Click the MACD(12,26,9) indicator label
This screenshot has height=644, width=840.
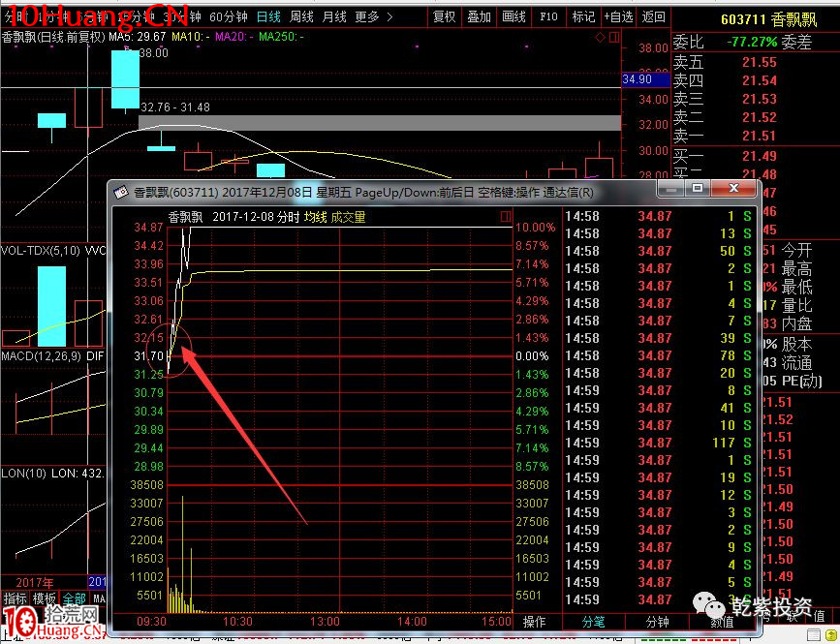pyautogui.click(x=42, y=356)
